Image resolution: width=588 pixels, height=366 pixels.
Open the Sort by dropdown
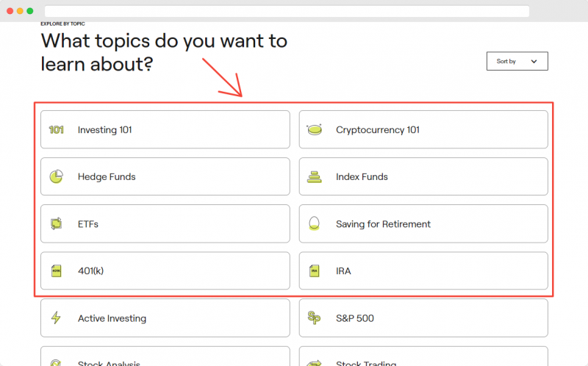[x=517, y=61]
